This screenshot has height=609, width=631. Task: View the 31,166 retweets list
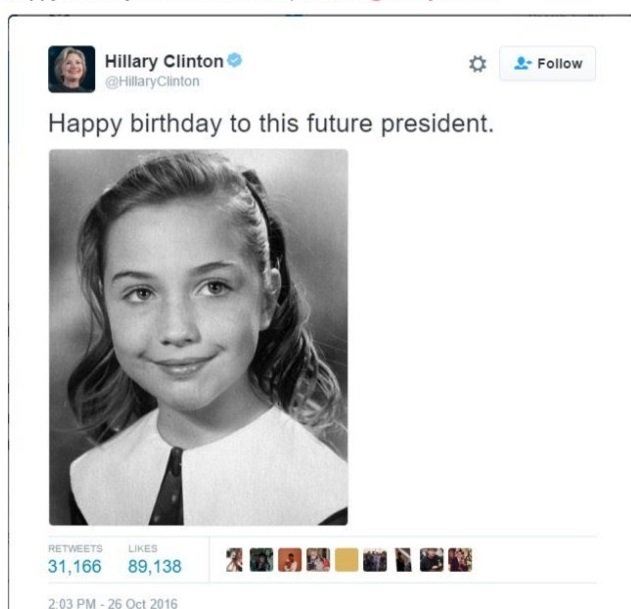[x=75, y=559]
